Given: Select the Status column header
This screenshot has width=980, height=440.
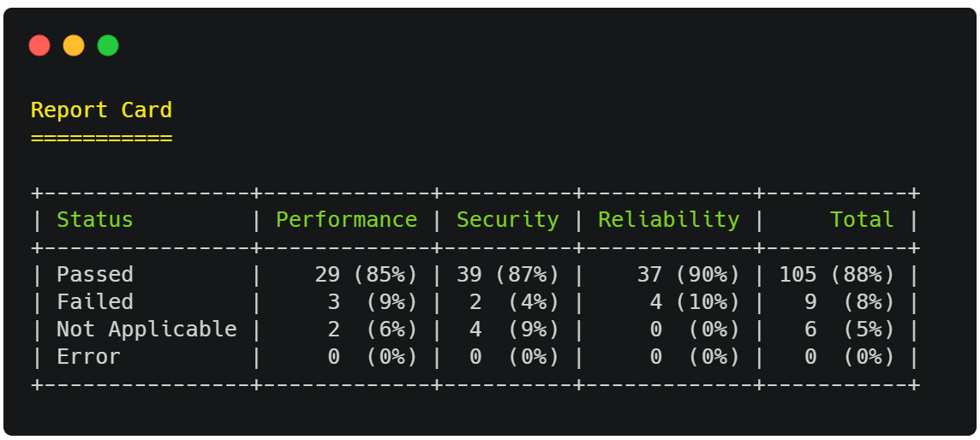Looking at the screenshot, I should pyautogui.click(x=95, y=220).
